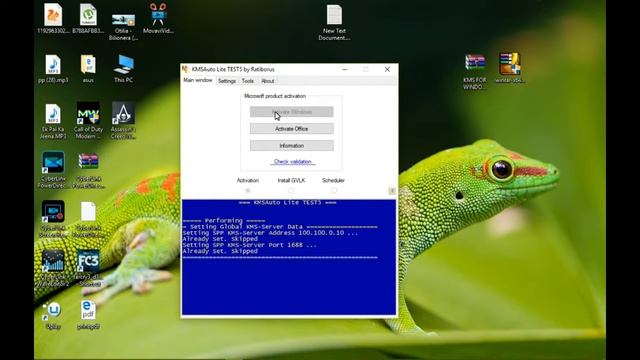Launch the FC3 farcry3 shortcut

pyautogui.click(x=88, y=261)
